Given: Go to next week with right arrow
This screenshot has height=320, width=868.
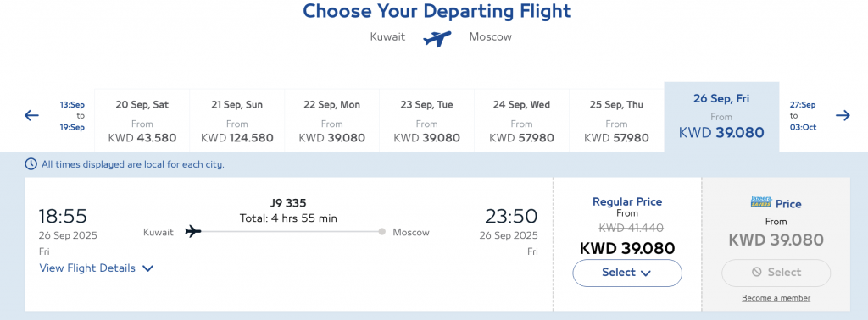Looking at the screenshot, I should coord(843,115).
